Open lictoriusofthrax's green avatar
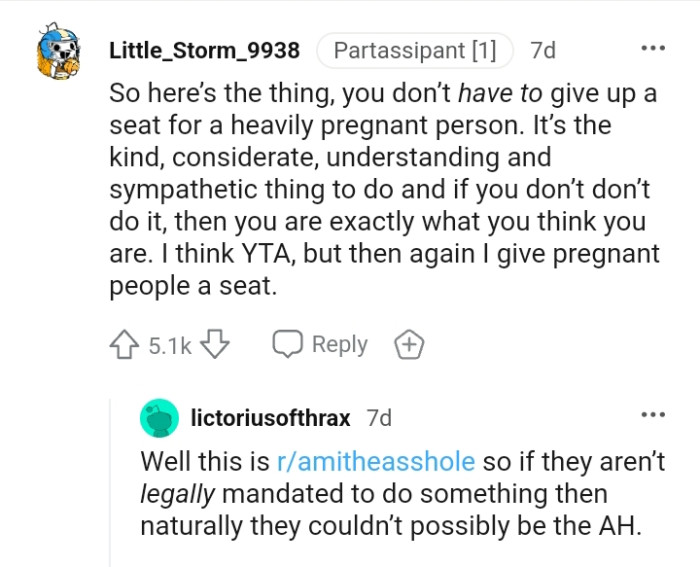700x567 pixels. click(158, 417)
